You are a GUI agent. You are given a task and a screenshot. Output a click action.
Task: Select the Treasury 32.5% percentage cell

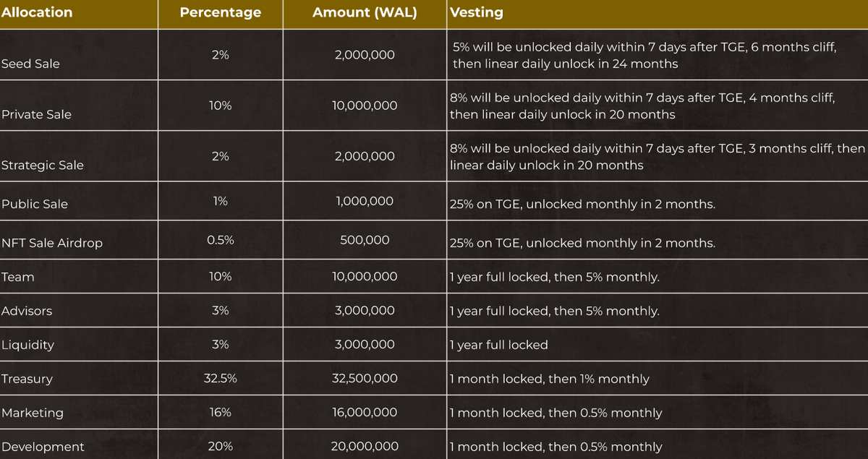(x=220, y=378)
